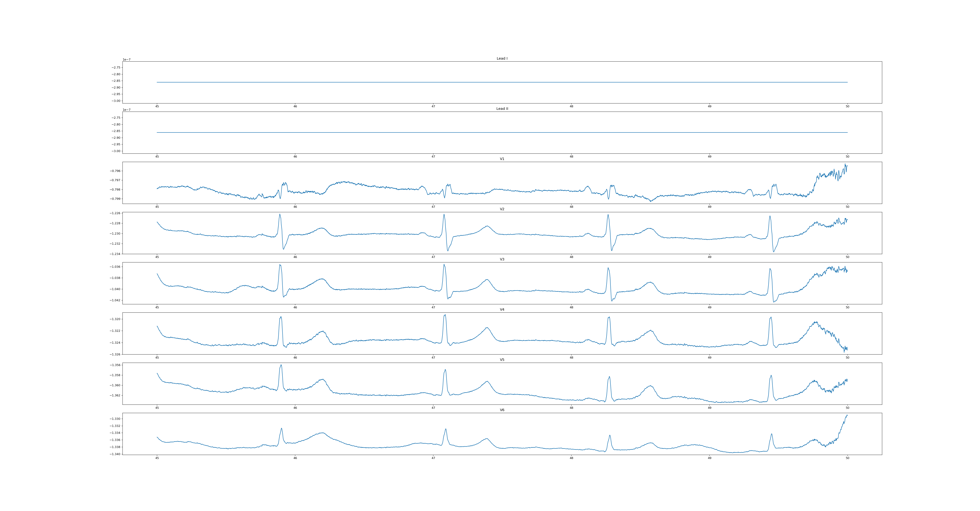980x511 pixels.
Task: Click the x-axis tick 50 below Lead I plot
Action: [847, 106]
